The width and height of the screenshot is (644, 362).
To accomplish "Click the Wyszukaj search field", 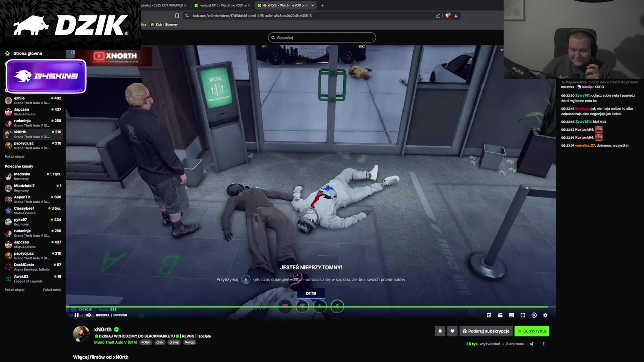I will (322, 37).
